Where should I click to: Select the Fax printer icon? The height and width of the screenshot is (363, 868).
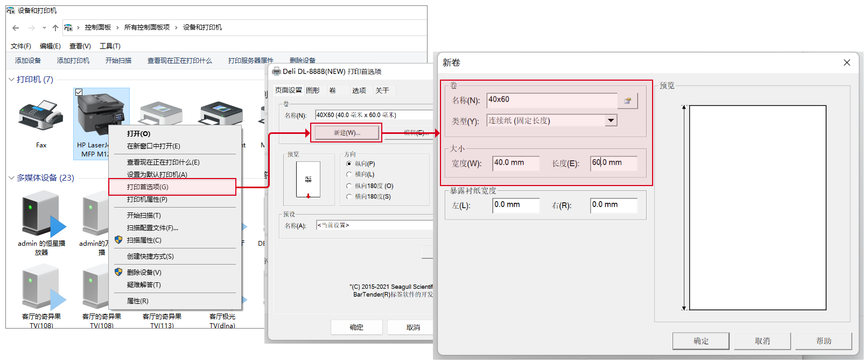point(41,116)
